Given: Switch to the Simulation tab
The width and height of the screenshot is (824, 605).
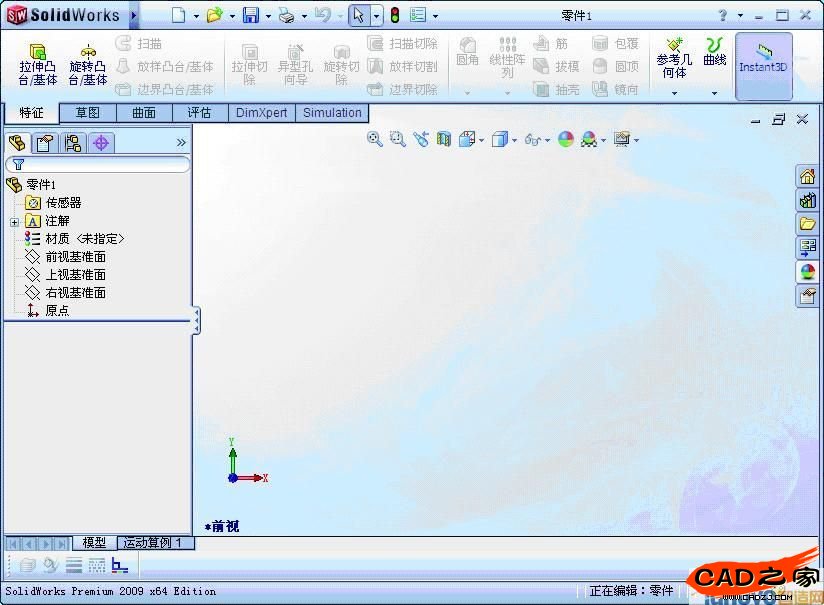Looking at the screenshot, I should coord(332,113).
